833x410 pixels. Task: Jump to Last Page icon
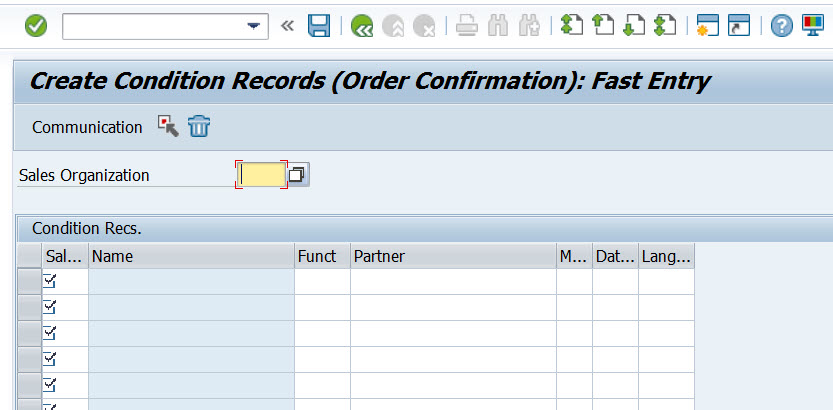665,25
